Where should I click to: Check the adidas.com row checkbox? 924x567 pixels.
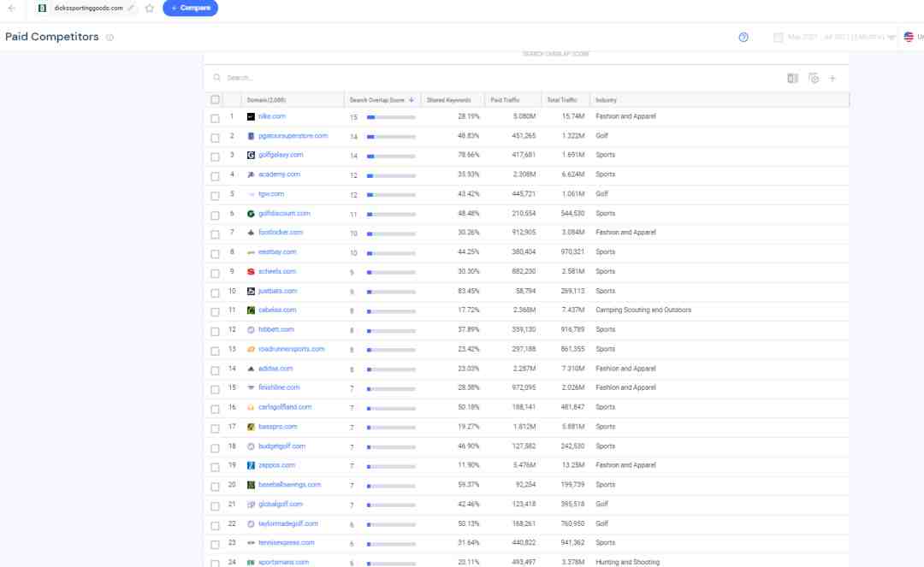[x=215, y=370]
